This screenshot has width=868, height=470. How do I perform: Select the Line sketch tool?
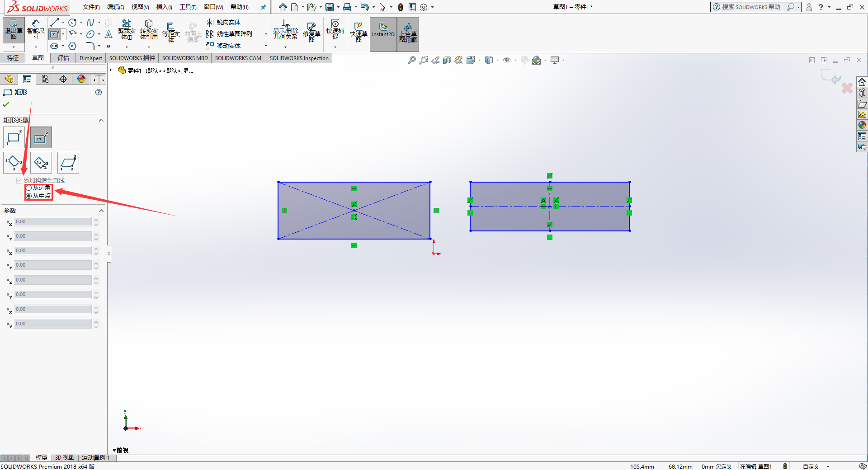click(54, 23)
